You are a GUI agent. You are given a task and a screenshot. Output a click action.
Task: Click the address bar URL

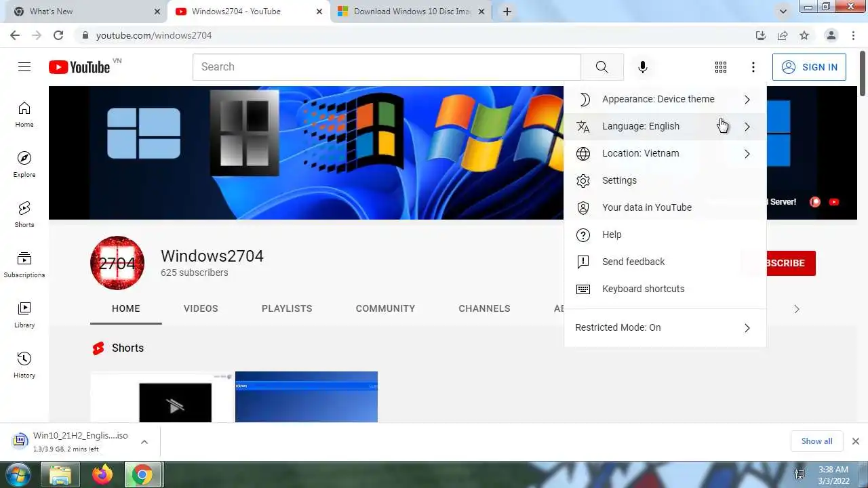(x=154, y=35)
